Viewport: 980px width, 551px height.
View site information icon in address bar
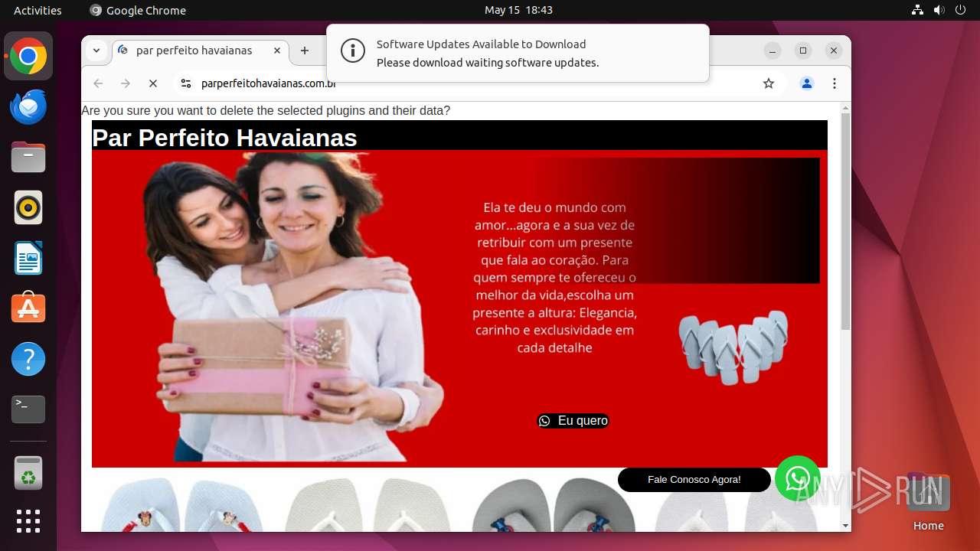coord(185,83)
